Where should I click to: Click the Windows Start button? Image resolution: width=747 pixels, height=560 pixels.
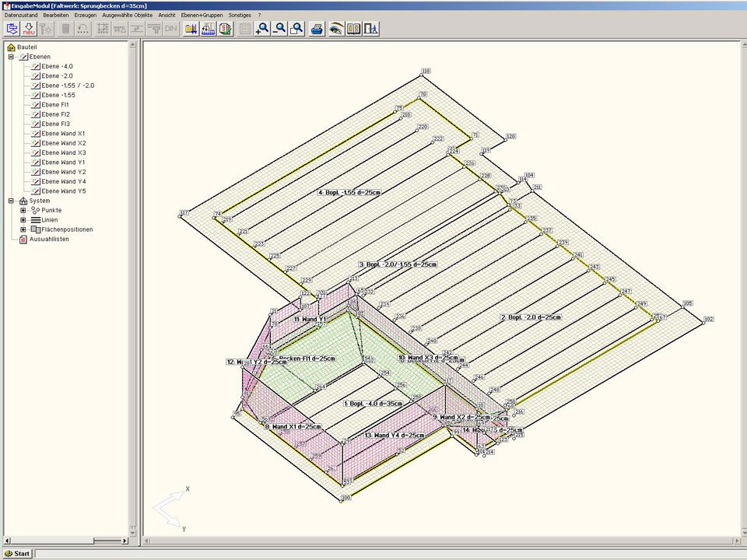coord(17,554)
